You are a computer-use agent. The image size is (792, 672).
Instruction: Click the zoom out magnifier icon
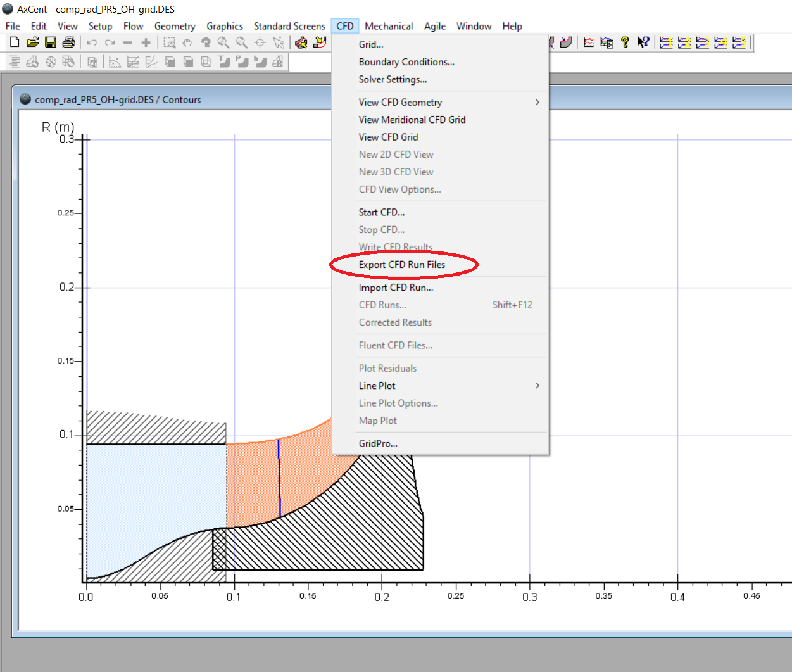[242, 42]
